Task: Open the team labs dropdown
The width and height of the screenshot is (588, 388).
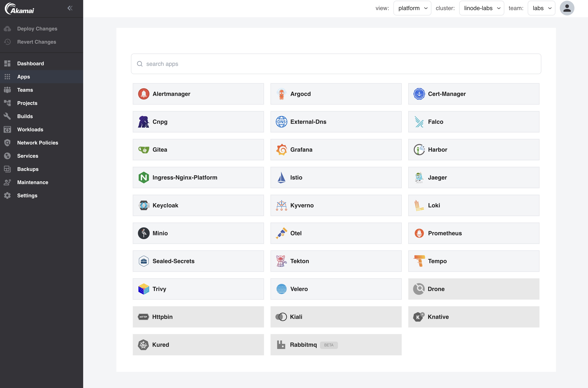Action: click(x=541, y=8)
